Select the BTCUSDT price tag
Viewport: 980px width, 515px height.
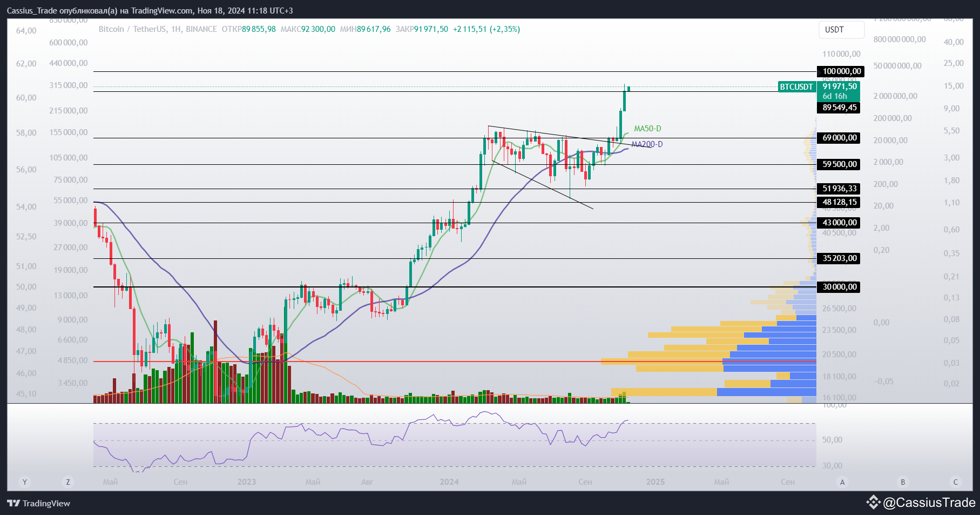click(x=796, y=86)
